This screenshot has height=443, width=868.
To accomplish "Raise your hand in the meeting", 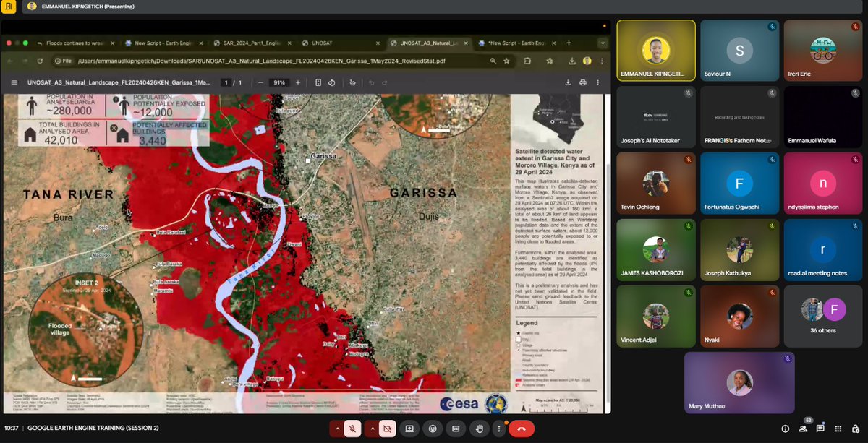I will 479,429.
